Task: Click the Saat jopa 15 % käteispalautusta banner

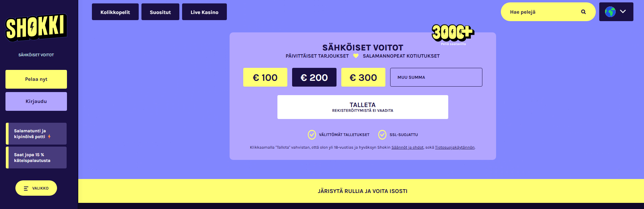Action: (x=36, y=157)
